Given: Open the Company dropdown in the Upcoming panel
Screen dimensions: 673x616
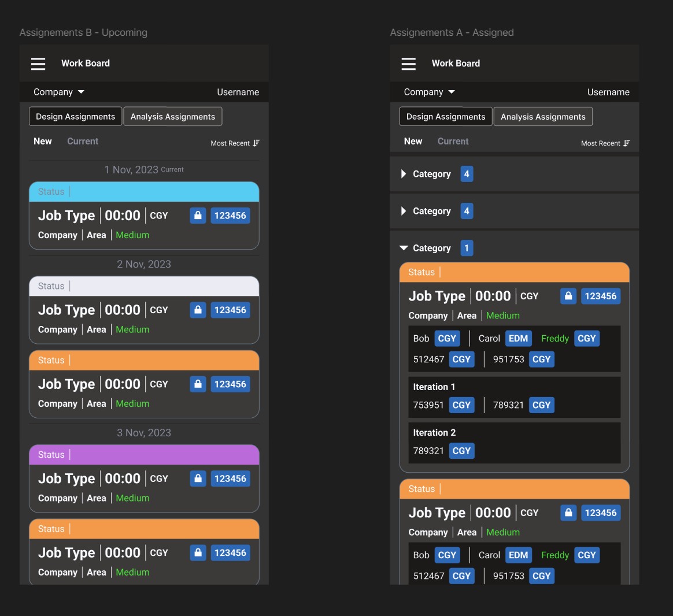Looking at the screenshot, I should [x=59, y=92].
